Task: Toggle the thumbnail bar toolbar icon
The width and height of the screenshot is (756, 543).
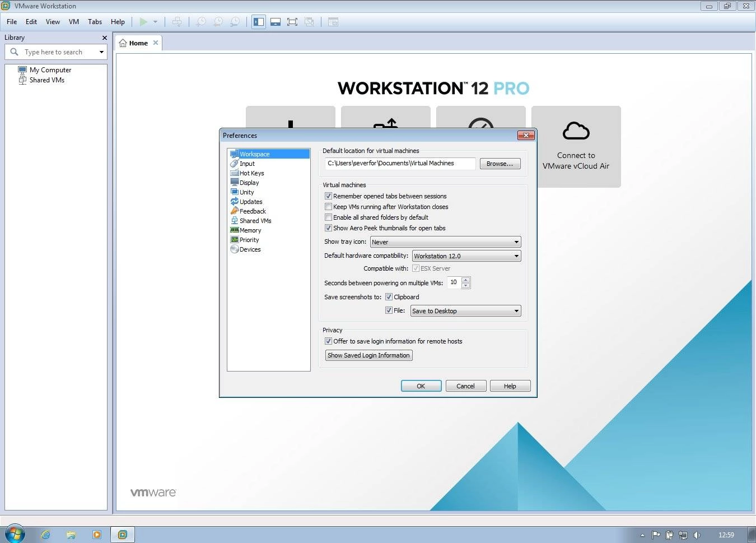Action: tap(276, 22)
